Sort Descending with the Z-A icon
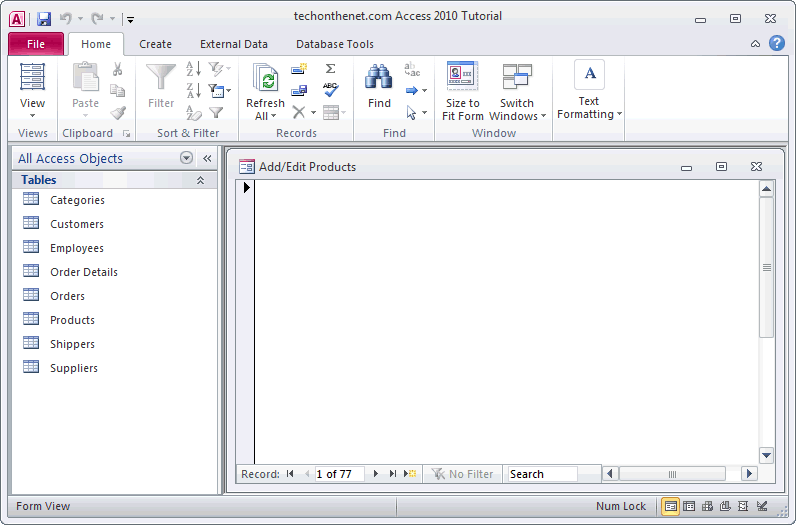The width and height of the screenshot is (796, 525). (x=193, y=91)
